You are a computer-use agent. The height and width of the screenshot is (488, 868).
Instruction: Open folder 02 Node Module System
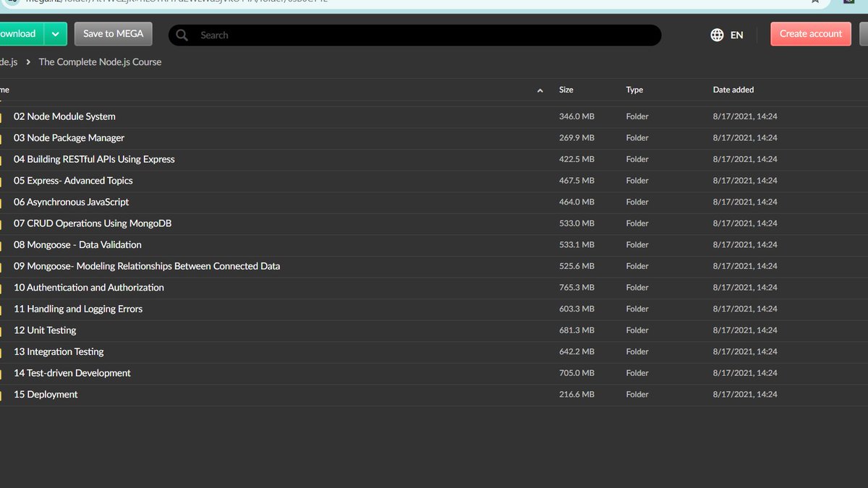[x=64, y=116]
